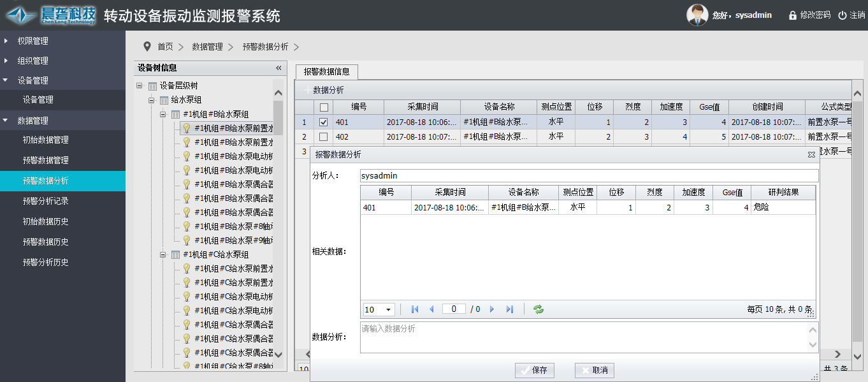Close the 报警数据分析 dialog
Image resolution: width=868 pixels, height=382 pixels.
pos(811,154)
